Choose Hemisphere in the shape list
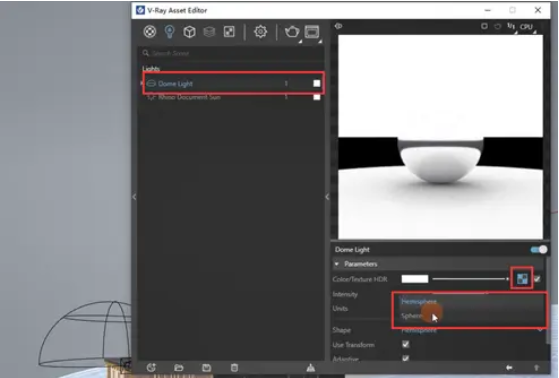This screenshot has width=559, height=378. (419, 301)
